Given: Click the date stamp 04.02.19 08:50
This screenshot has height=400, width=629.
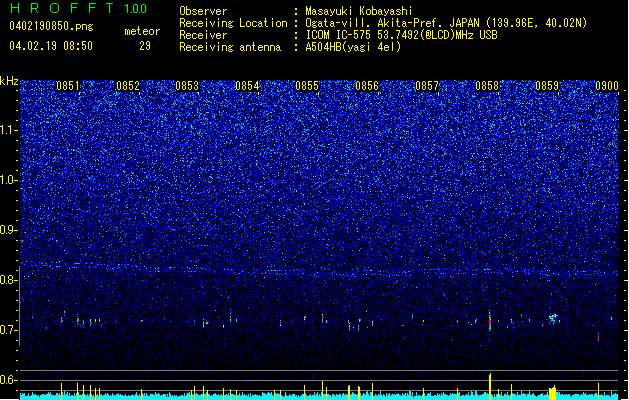Looking at the screenshot, I should coord(51,46).
